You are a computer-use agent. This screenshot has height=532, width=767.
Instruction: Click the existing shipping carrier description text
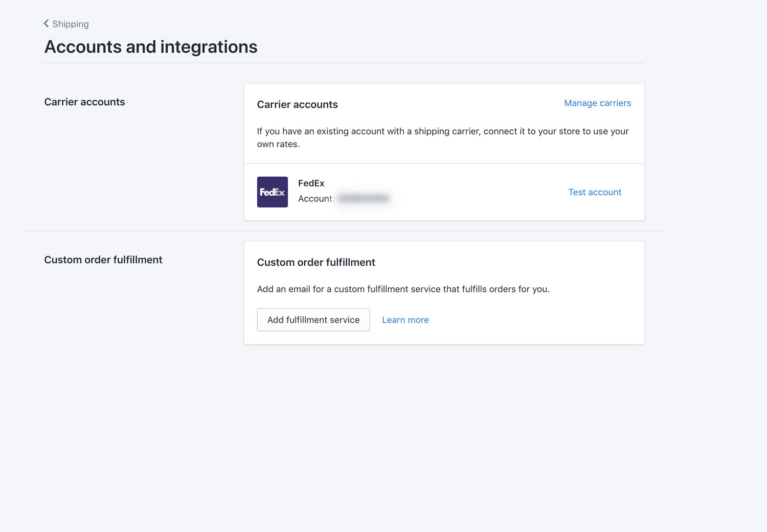(x=442, y=131)
